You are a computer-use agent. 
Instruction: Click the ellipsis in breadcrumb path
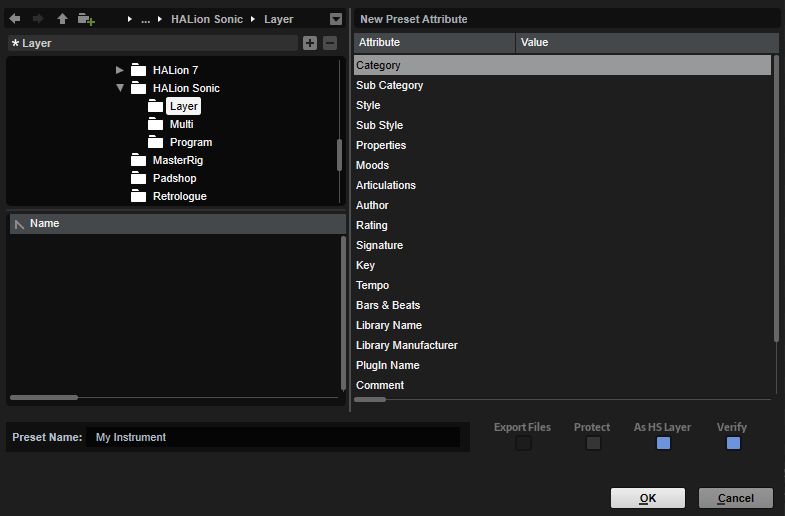[145, 20]
